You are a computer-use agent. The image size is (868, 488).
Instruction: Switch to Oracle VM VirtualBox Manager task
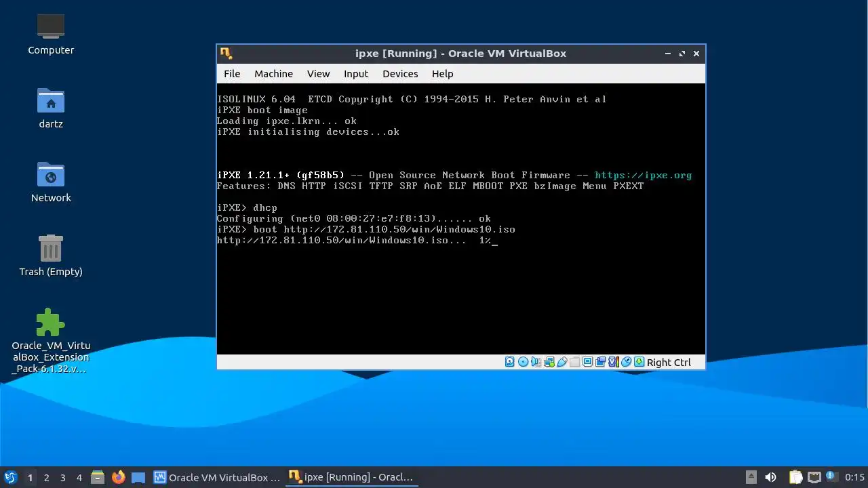coord(217,477)
